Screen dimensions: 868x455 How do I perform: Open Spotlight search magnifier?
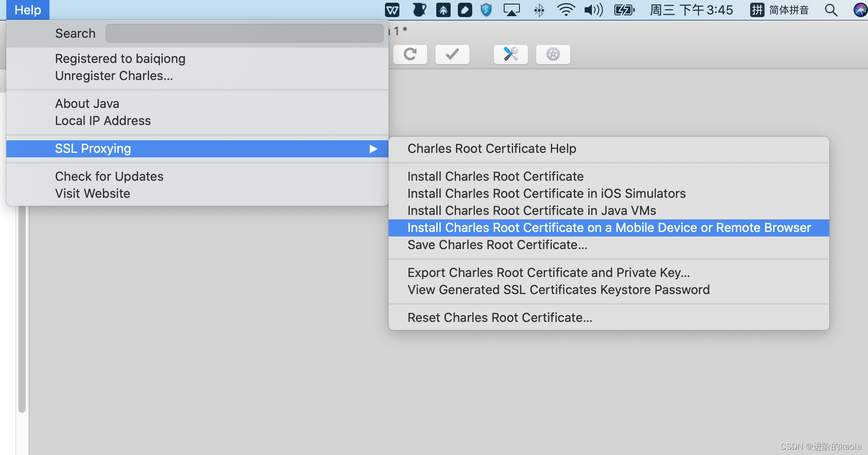[831, 10]
